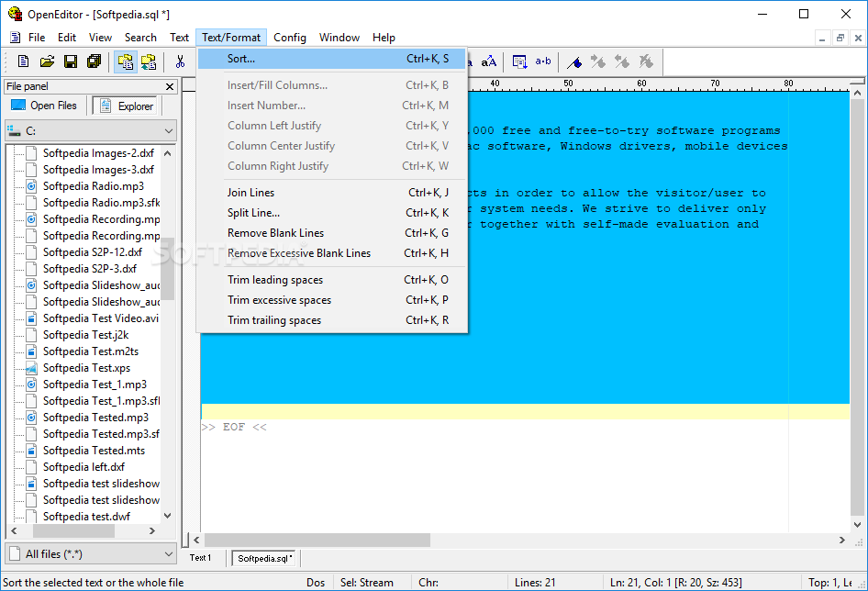The image size is (868, 591).
Task: Select Softpedia Test Video.avi file
Action: pyautogui.click(x=100, y=318)
